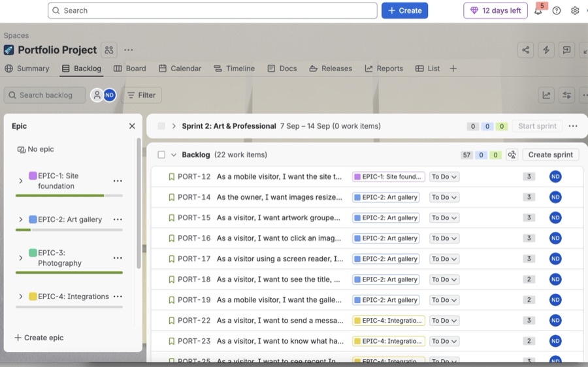
Task: Click the EPIC-4: Integratio... tag on PORT-23
Action: (x=389, y=341)
